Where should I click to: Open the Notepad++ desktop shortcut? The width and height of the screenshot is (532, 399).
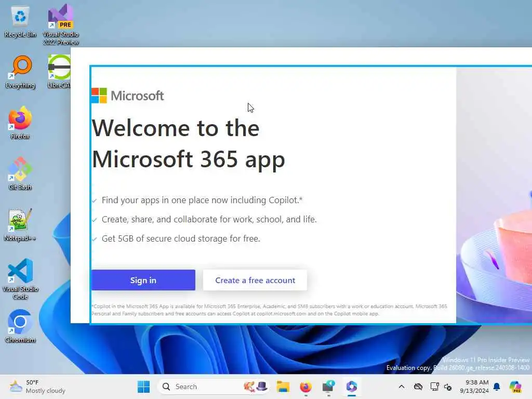20,224
